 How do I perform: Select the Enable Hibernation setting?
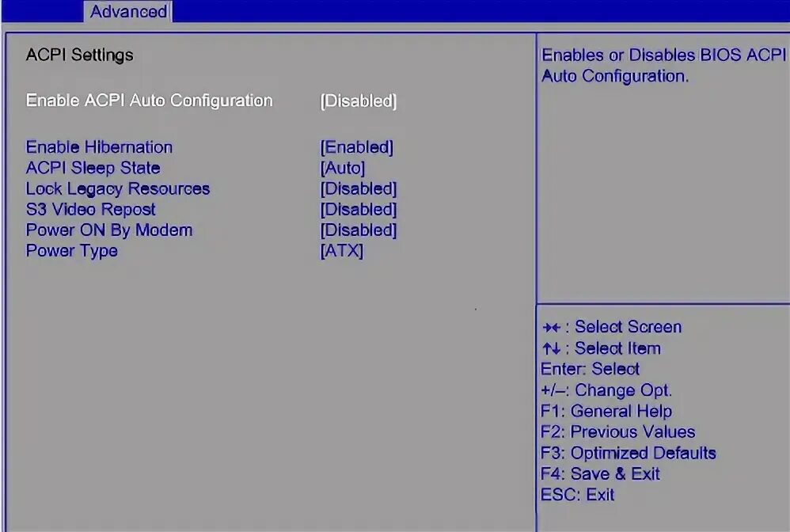click(x=99, y=147)
